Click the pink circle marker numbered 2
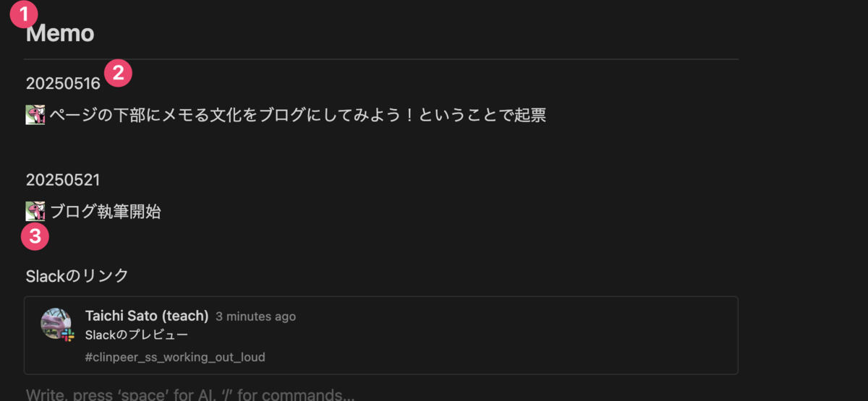The height and width of the screenshot is (401, 868). point(118,72)
